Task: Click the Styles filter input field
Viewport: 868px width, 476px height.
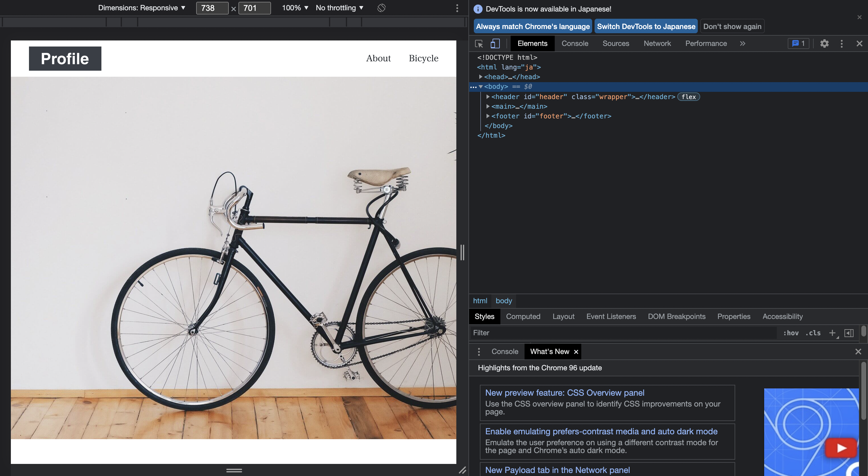Action: 623,333
